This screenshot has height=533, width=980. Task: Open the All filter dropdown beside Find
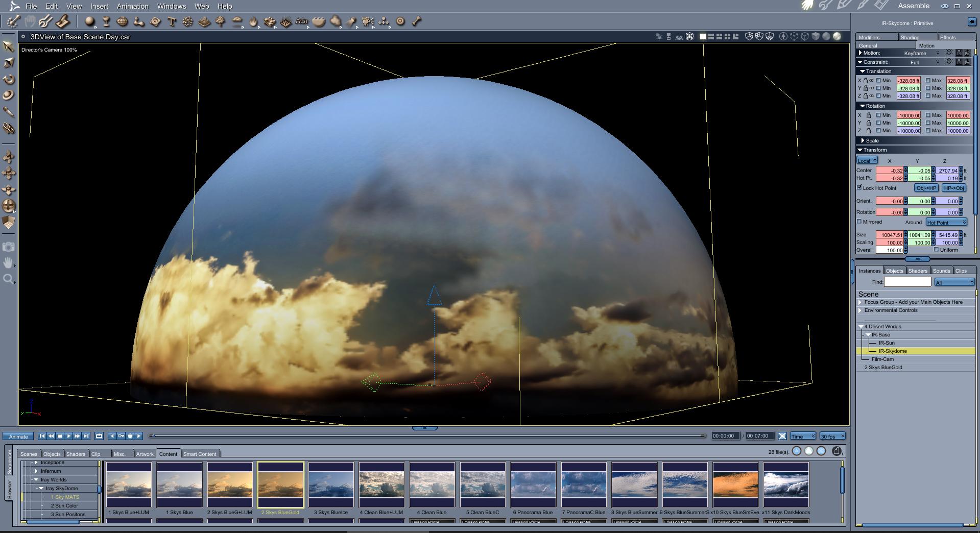(x=954, y=282)
